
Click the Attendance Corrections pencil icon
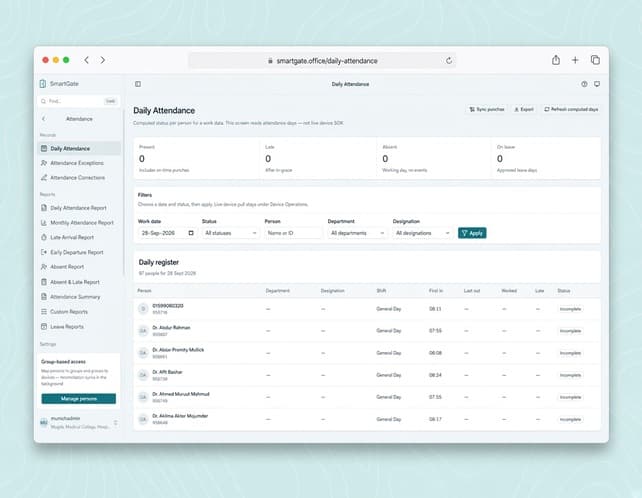click(x=44, y=177)
